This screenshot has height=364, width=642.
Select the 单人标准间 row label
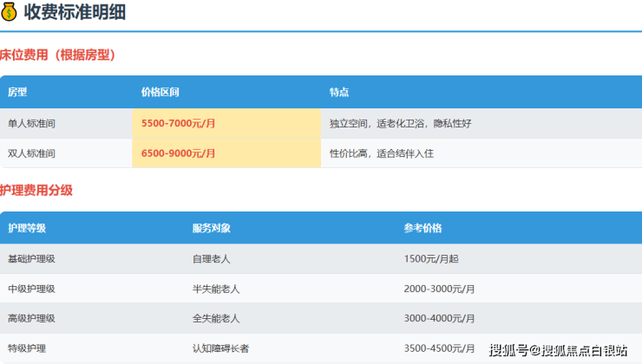32,123
